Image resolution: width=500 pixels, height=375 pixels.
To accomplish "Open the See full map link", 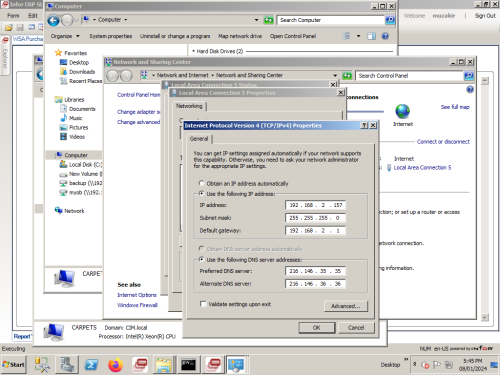I will [x=455, y=107].
